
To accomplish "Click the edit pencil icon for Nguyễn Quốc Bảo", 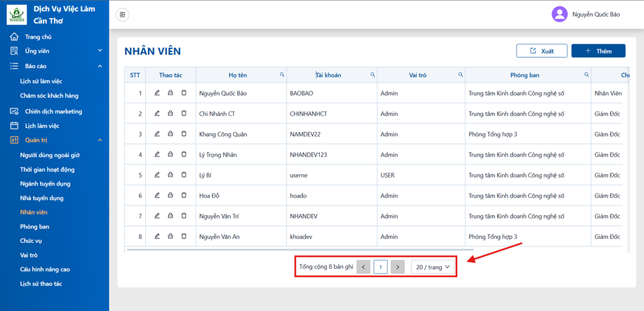I will [x=157, y=93].
